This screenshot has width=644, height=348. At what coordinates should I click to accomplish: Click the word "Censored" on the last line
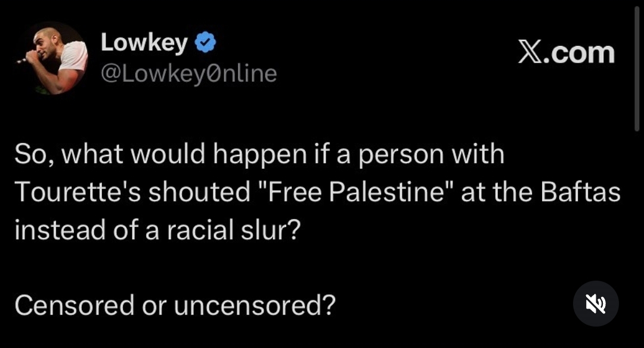coord(75,305)
